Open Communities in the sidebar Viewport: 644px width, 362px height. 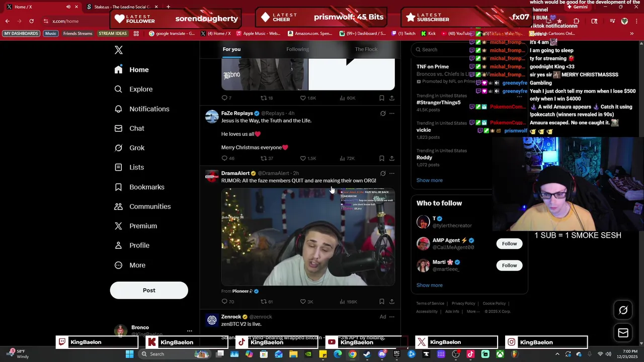point(142,207)
